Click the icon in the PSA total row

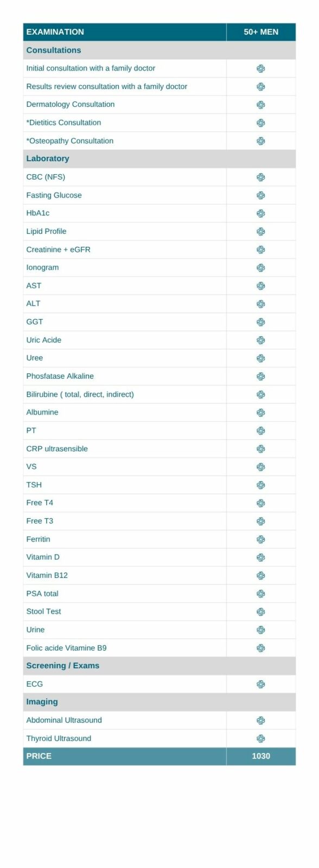[260, 593]
